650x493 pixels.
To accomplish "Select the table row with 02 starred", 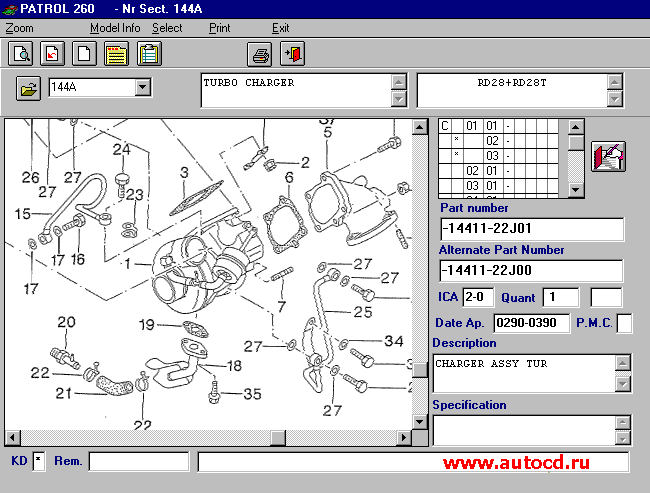I will click(x=499, y=141).
